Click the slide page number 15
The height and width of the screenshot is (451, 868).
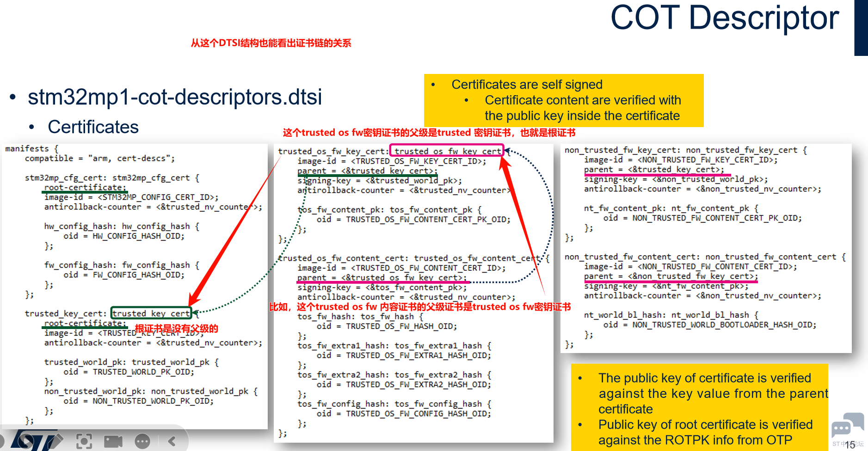[850, 445]
